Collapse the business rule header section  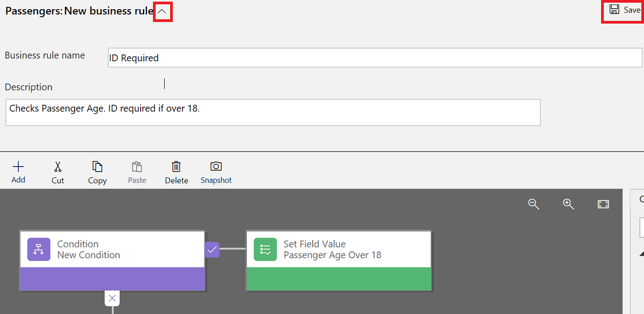tap(162, 11)
